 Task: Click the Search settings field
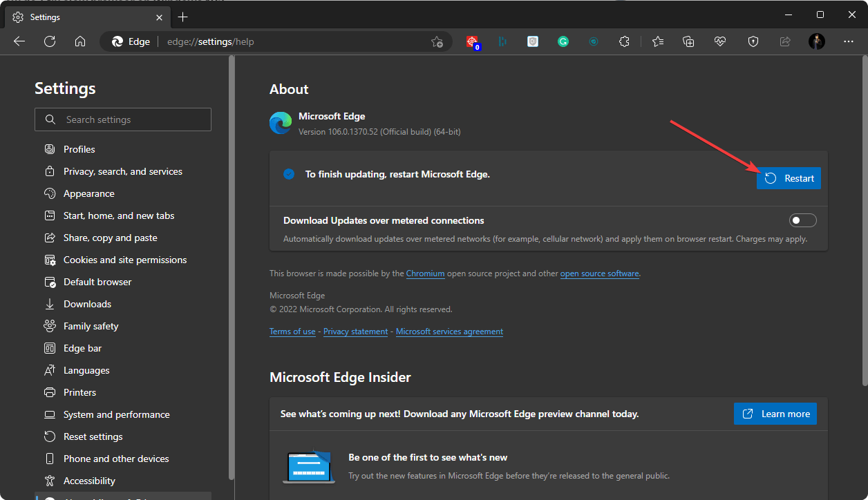pos(123,119)
